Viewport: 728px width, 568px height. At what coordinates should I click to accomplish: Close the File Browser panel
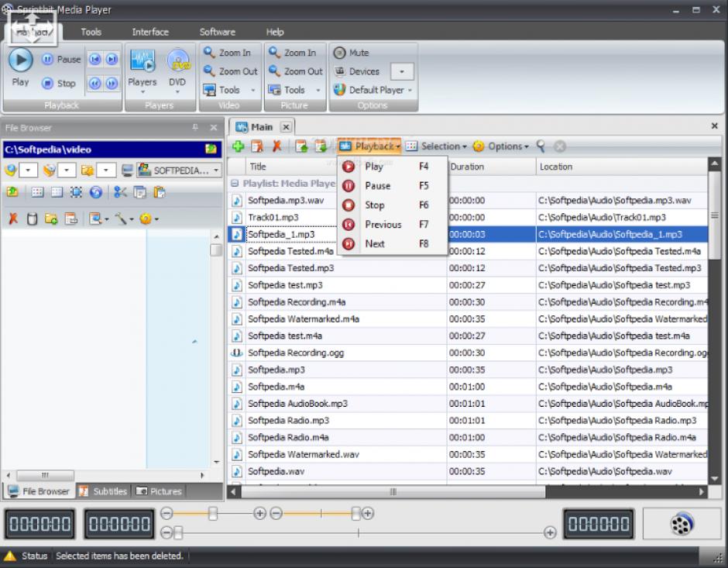point(214,127)
